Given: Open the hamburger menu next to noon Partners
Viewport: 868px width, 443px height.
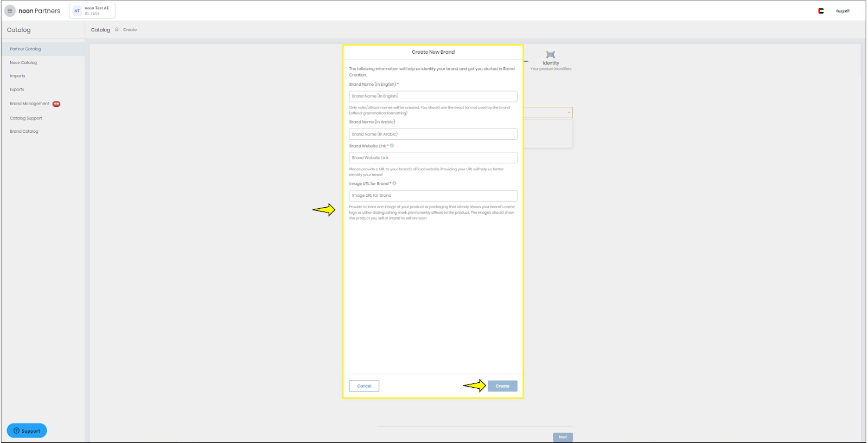Looking at the screenshot, I should coord(10,11).
